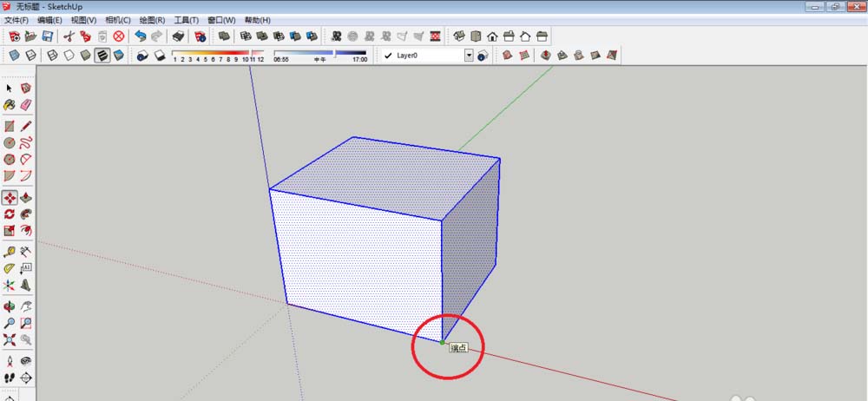Select the Section Plane tool

coord(25,378)
